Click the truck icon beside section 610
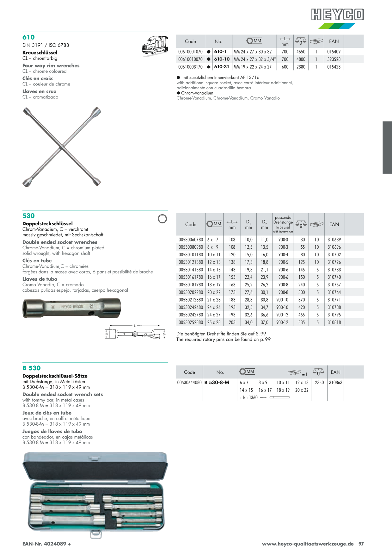This screenshot has width=392, height=555. click(x=155, y=46)
